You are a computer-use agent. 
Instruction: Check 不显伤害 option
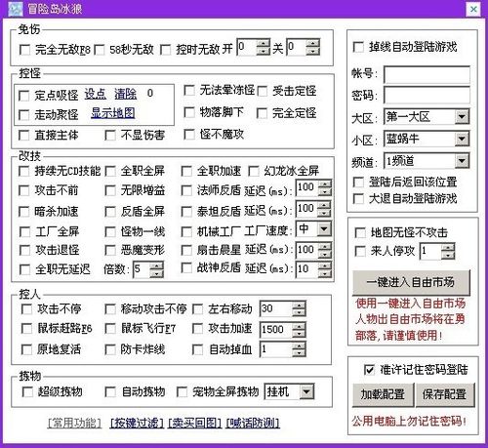pos(110,135)
